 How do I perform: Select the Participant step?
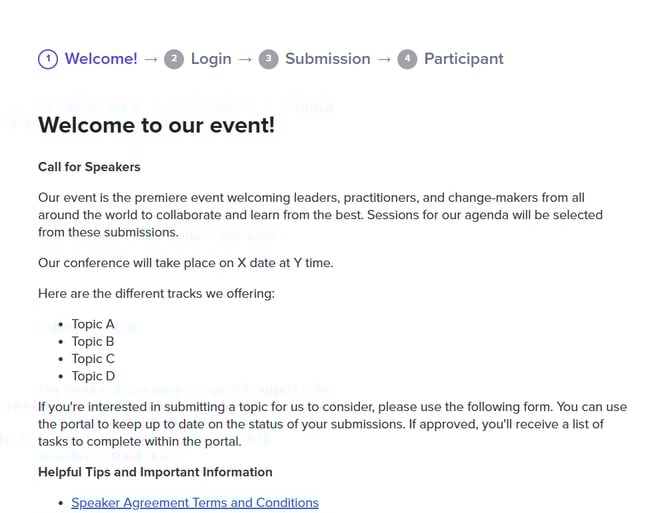coord(463,59)
